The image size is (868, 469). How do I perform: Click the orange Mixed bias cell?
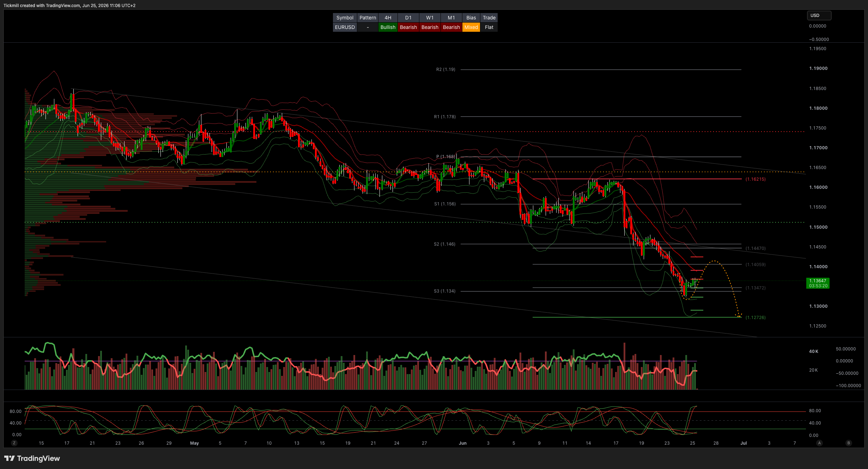(x=471, y=27)
